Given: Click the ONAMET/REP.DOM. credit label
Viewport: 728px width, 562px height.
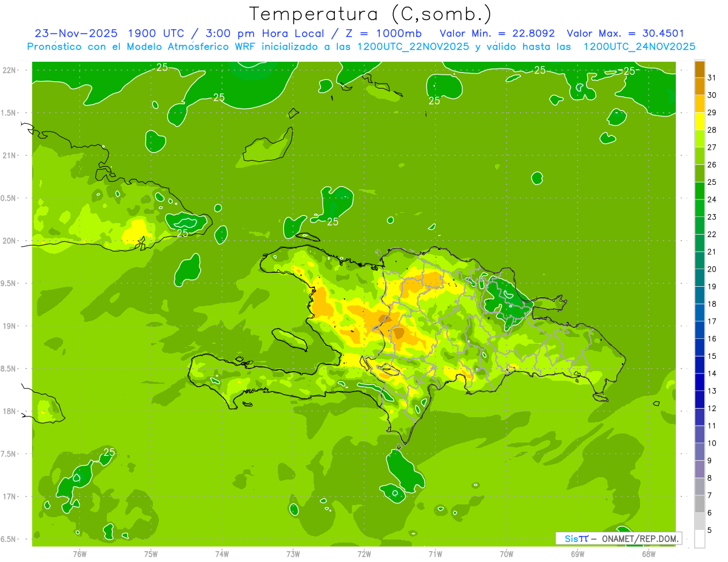Looking at the screenshot, I should [x=640, y=538].
